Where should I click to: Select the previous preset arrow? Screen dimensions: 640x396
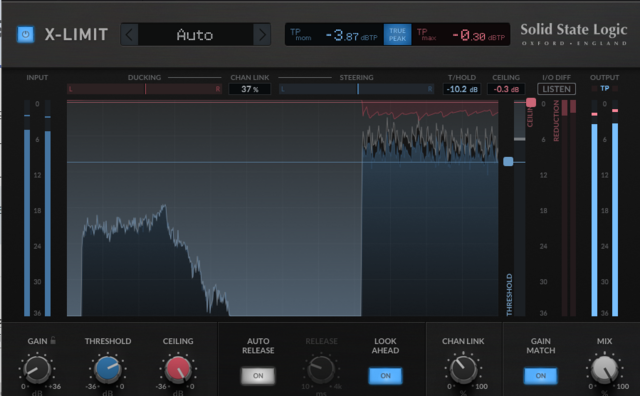[x=129, y=35]
